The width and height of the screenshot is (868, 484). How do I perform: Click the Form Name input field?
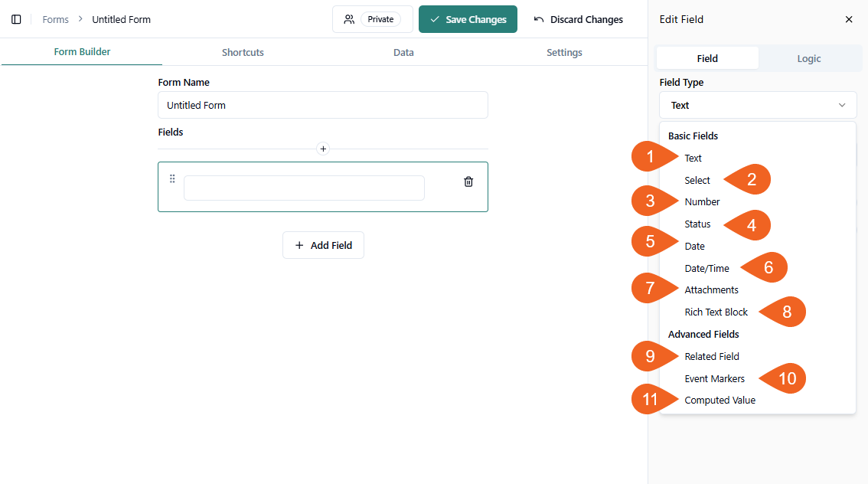point(322,105)
